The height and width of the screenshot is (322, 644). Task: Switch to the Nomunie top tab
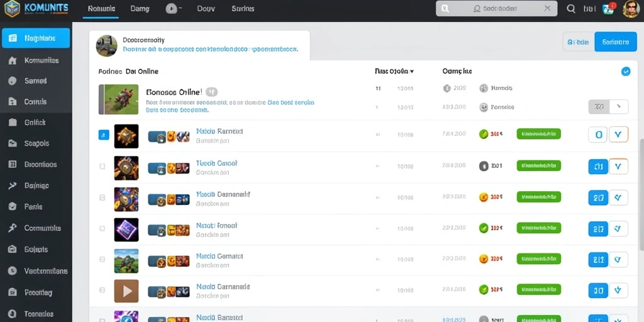101,9
